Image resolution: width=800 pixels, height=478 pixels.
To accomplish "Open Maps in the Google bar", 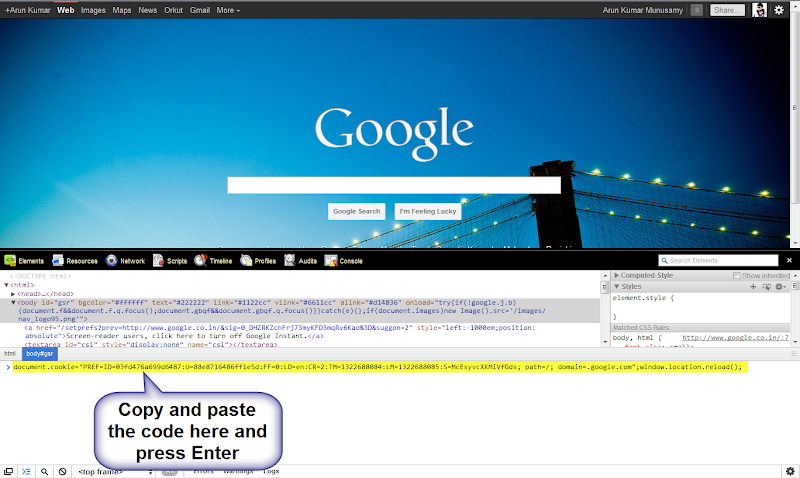I will [x=122, y=10].
